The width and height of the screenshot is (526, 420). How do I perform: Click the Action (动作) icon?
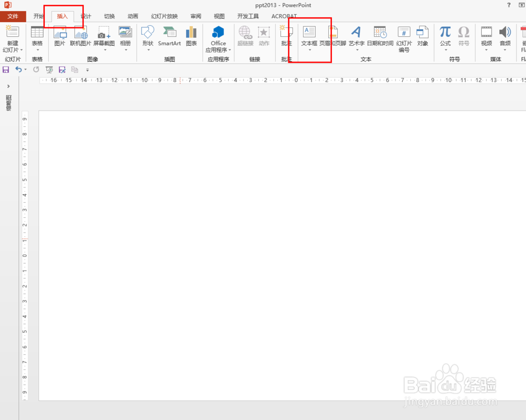pyautogui.click(x=264, y=33)
